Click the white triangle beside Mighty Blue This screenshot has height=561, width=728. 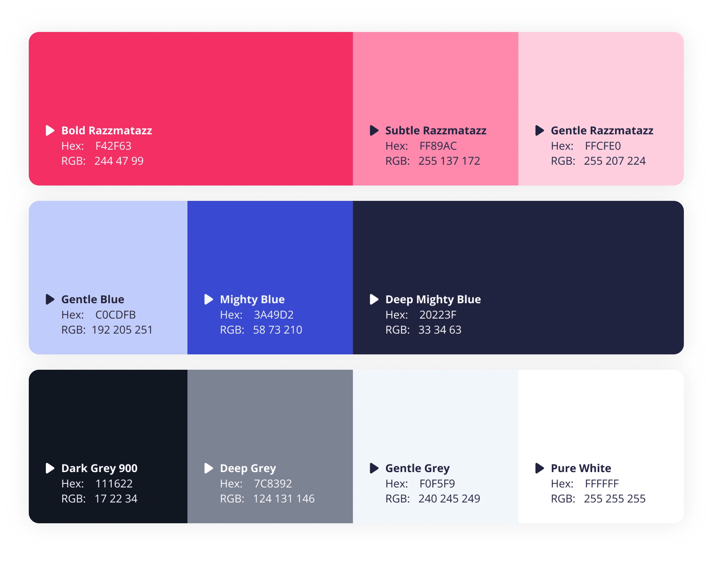[x=208, y=299]
